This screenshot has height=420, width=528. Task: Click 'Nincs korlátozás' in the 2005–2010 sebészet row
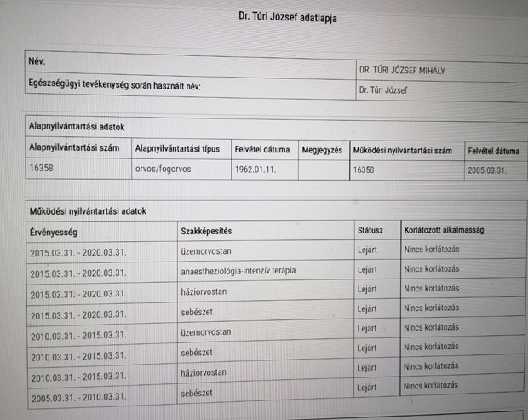[431, 385]
